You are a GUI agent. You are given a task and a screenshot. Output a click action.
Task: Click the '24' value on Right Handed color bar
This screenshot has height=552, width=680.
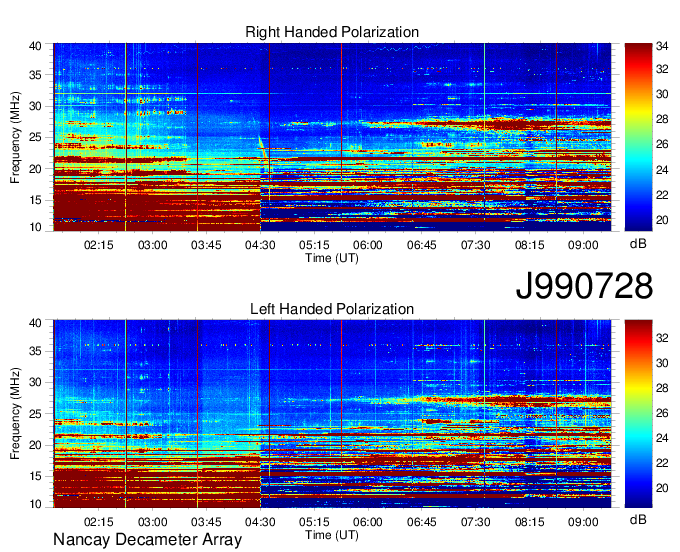click(662, 170)
